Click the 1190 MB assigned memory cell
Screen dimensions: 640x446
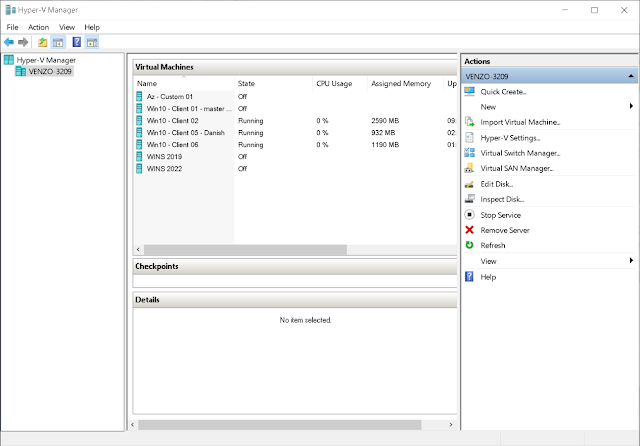pos(385,144)
